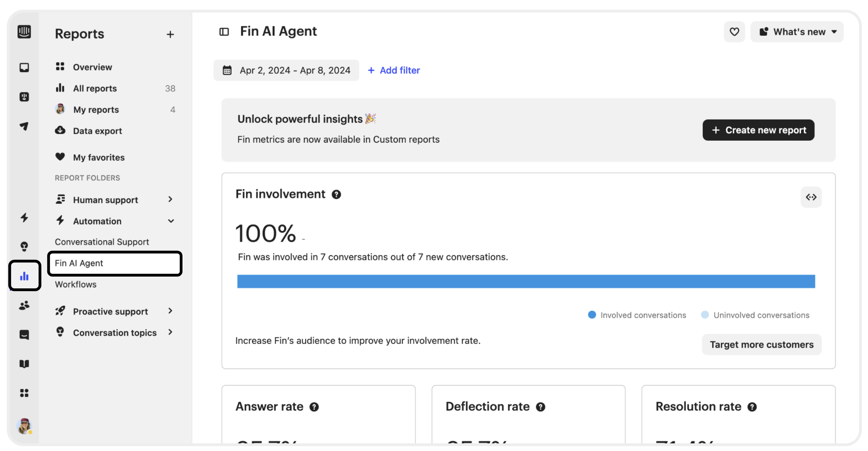Open Messenger chat icon in rail

24,335
